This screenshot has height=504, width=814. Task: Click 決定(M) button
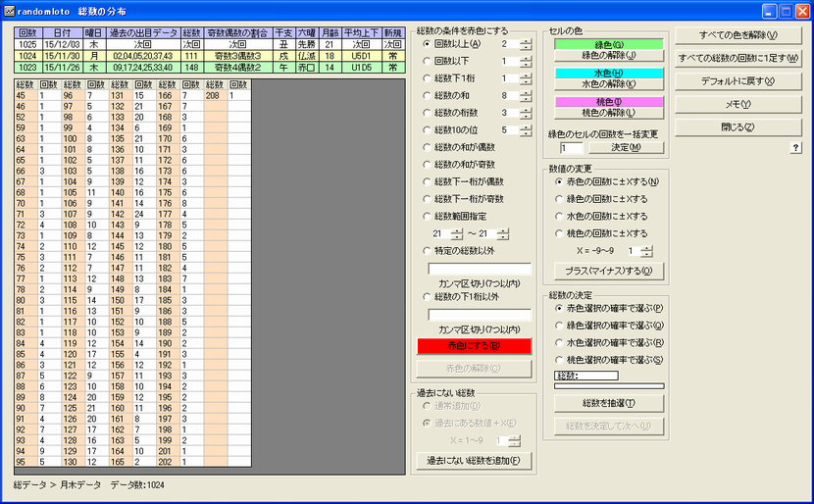coord(626,147)
